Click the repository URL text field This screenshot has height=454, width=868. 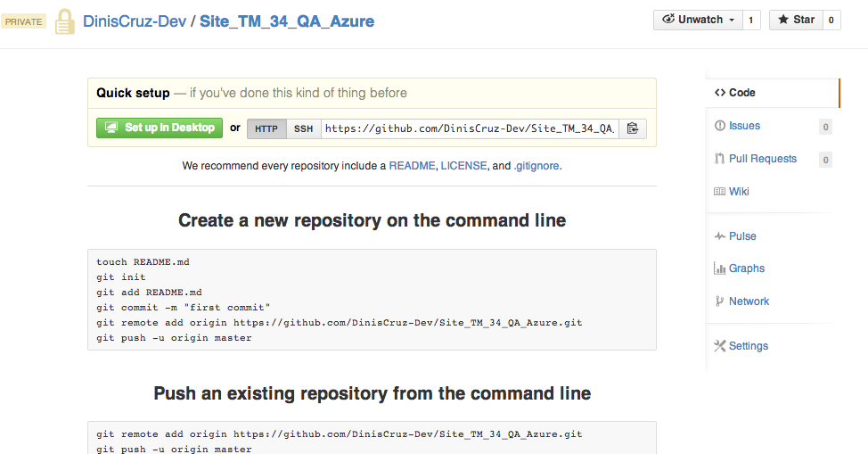pos(470,128)
